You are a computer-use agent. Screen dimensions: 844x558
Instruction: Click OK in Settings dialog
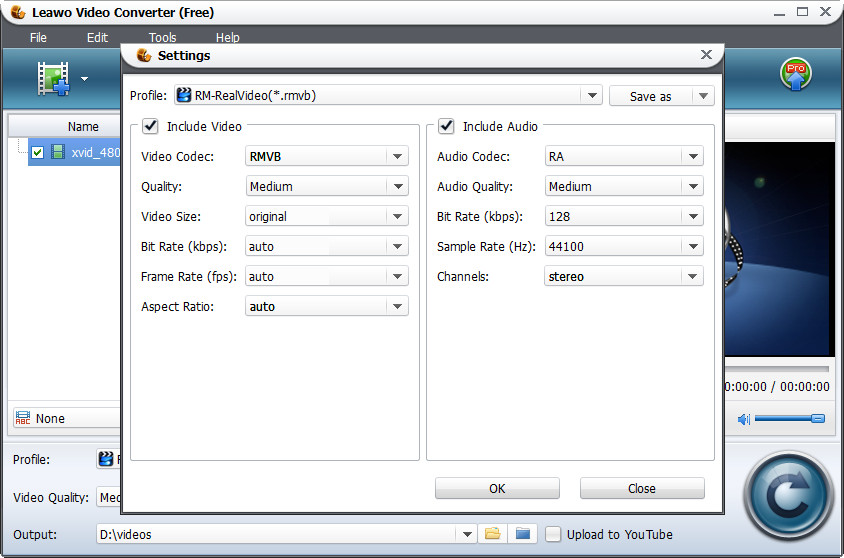[x=497, y=489]
